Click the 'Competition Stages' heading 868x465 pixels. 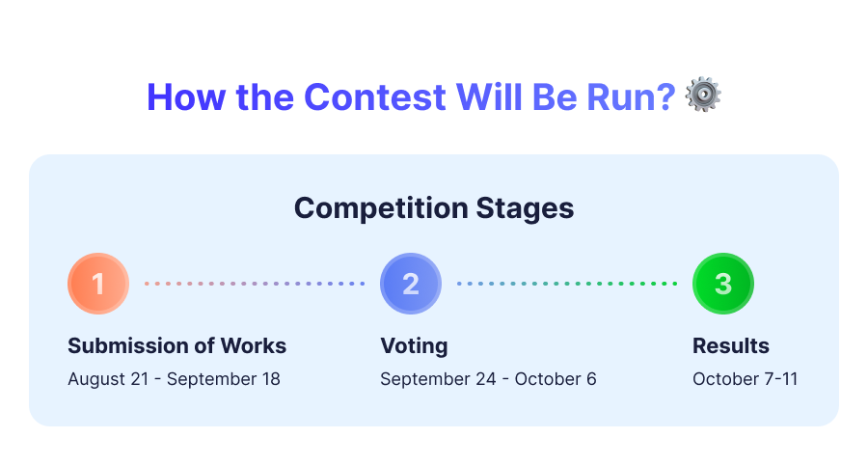(x=434, y=208)
